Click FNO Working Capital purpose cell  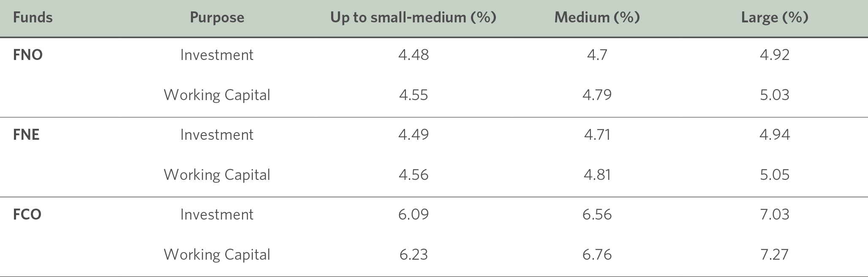pyautogui.click(x=217, y=95)
